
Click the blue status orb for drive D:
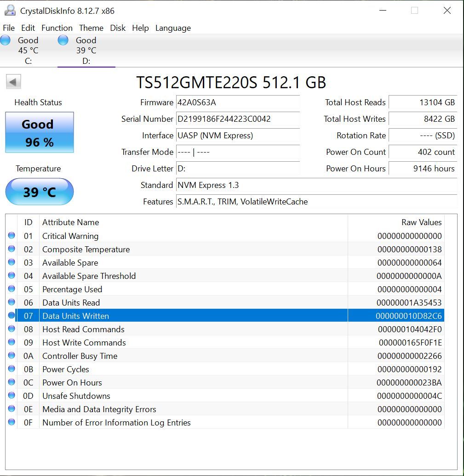pyautogui.click(x=63, y=40)
